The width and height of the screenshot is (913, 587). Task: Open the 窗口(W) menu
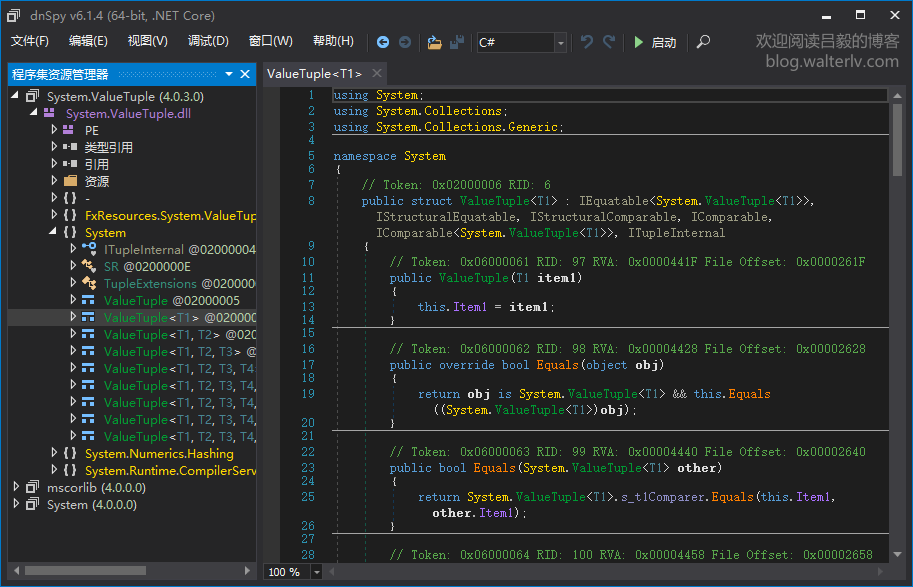(270, 41)
